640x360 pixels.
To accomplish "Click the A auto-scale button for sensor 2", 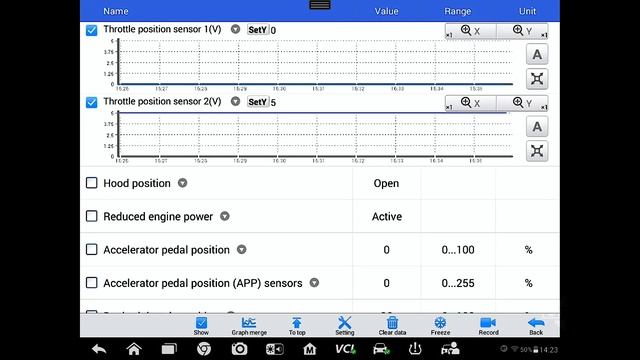I will (537, 127).
